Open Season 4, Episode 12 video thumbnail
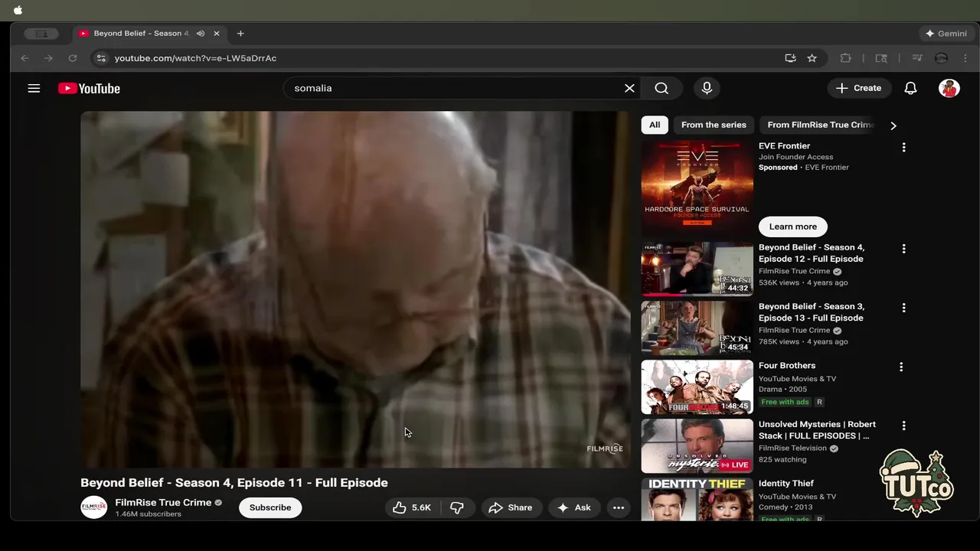This screenshot has width=980, height=551. pyautogui.click(x=697, y=269)
